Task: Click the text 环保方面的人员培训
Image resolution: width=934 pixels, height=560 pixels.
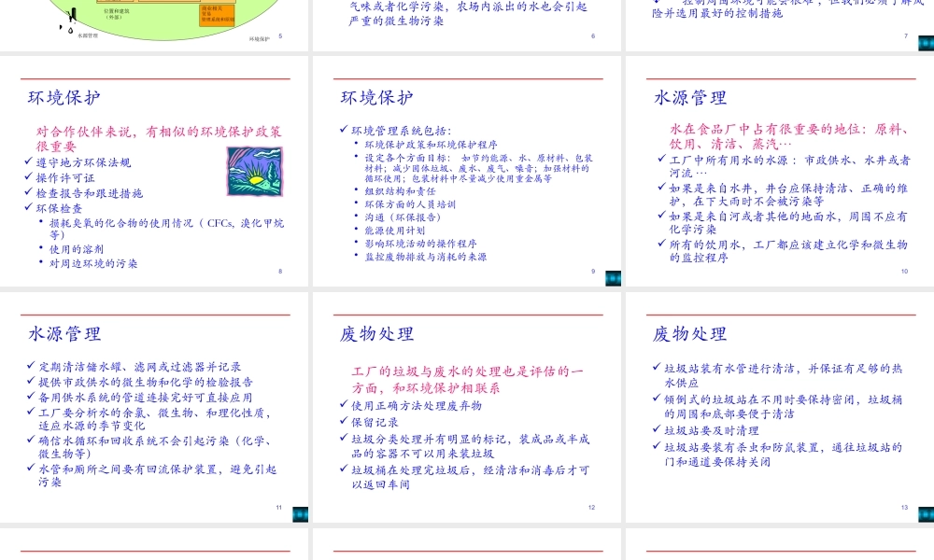Action: coord(410,204)
